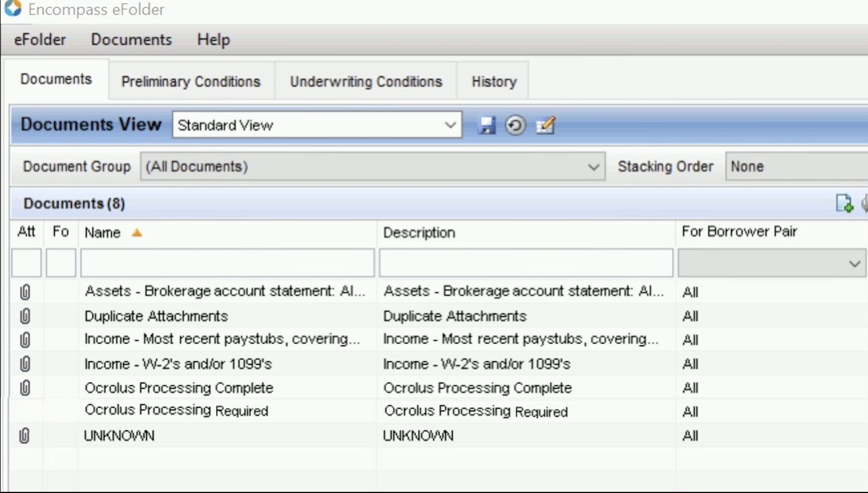Click the Encompass eFolder app icon
The width and height of the screenshot is (868, 493).
(x=13, y=8)
